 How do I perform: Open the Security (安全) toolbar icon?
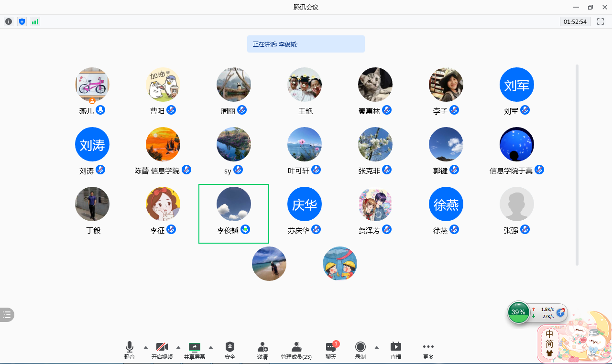coord(230,350)
